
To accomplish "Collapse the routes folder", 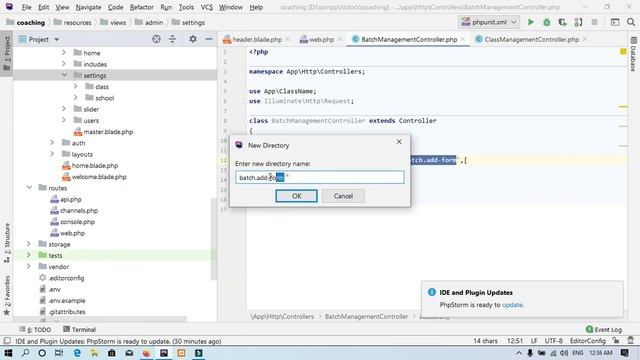I will coord(29,188).
